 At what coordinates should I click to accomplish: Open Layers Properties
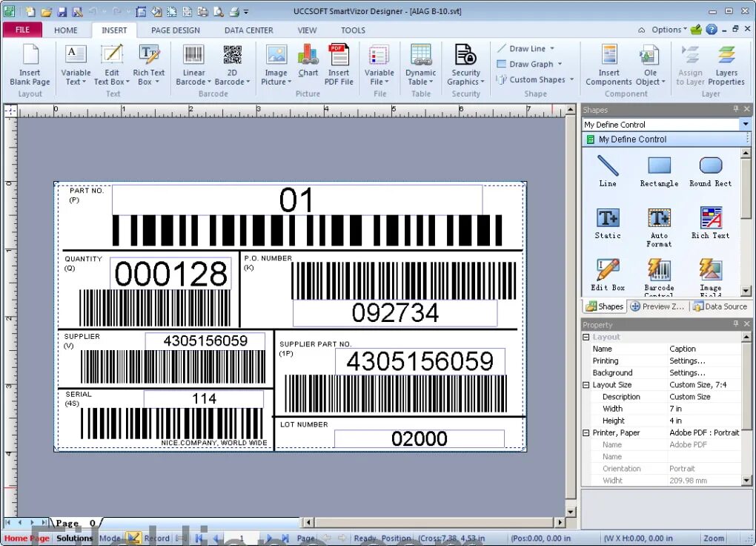coord(726,65)
